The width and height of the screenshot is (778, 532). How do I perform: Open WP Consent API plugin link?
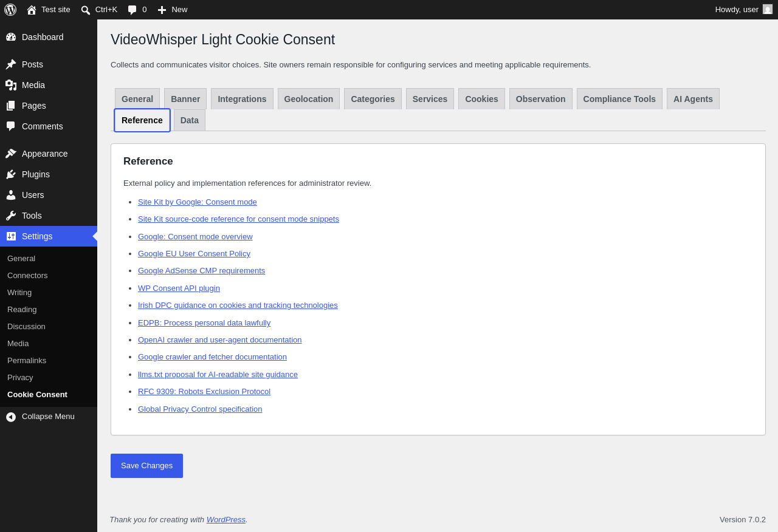coord(179,288)
